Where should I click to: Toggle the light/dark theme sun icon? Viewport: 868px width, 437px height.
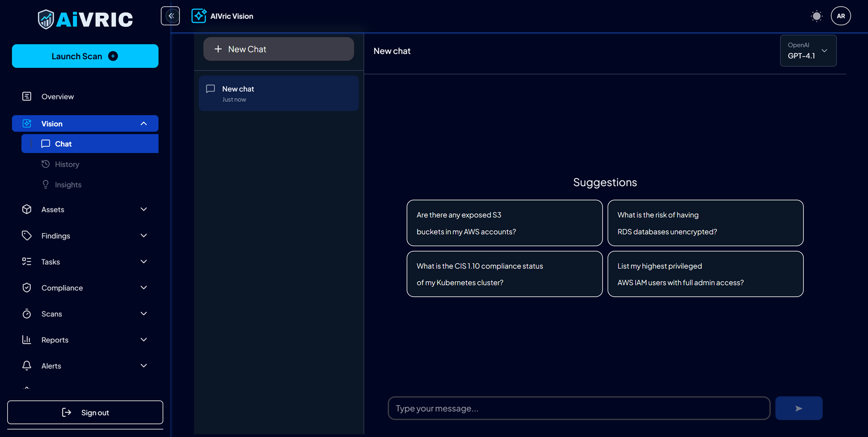tap(816, 16)
